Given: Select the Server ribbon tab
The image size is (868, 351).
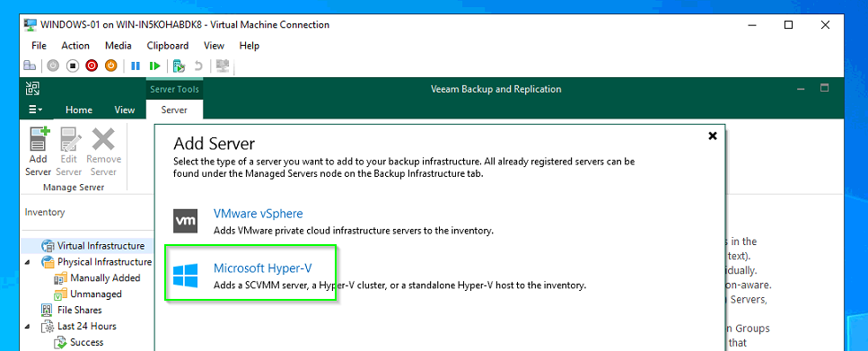Looking at the screenshot, I should 174,110.
